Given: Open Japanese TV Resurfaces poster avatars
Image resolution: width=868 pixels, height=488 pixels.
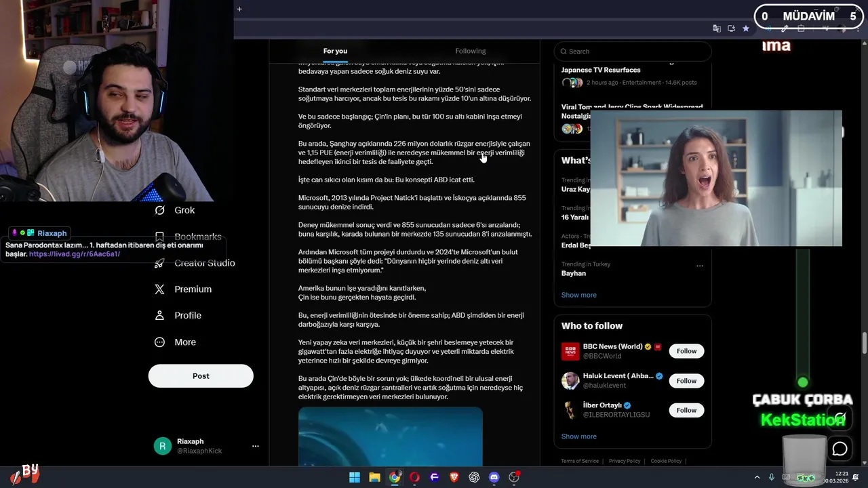Looking at the screenshot, I should click(x=572, y=83).
